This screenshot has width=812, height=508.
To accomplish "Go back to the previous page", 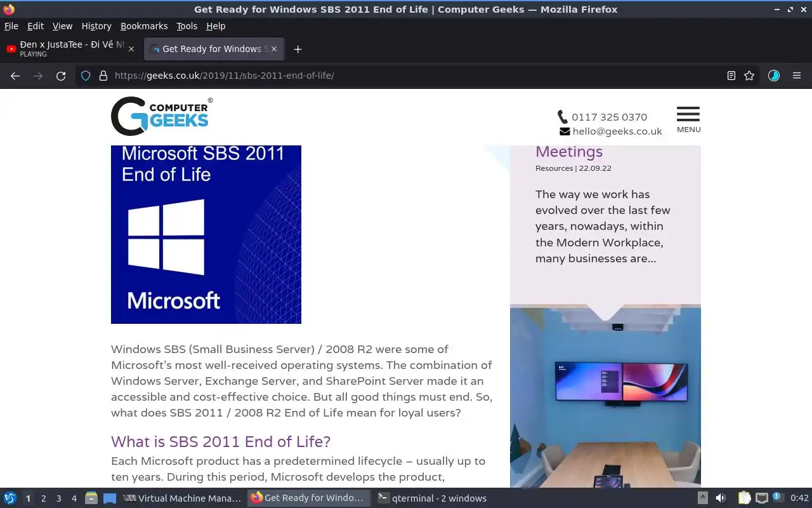I will pos(15,76).
